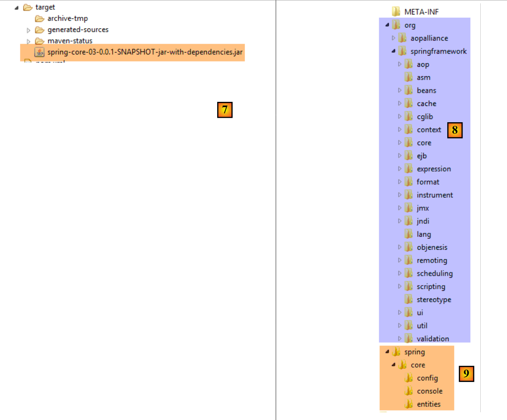Click the target folder icon
Screen dimensions: 507x420
tap(28, 7)
